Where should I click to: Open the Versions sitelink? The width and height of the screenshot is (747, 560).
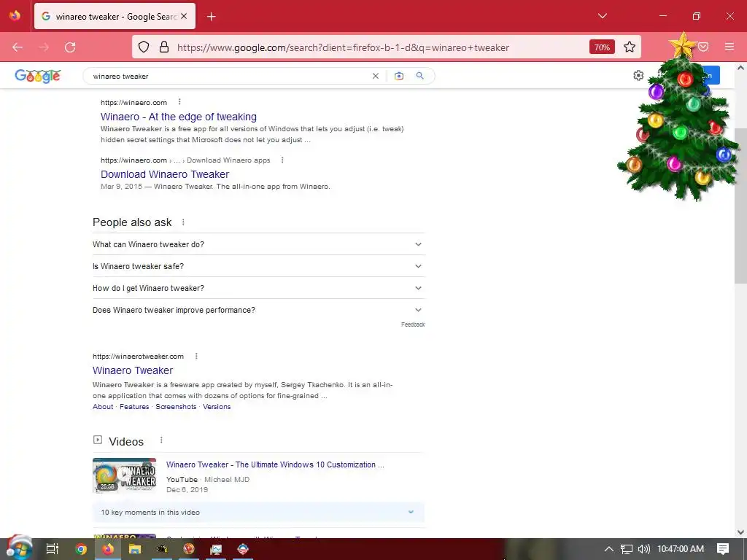pyautogui.click(x=217, y=407)
